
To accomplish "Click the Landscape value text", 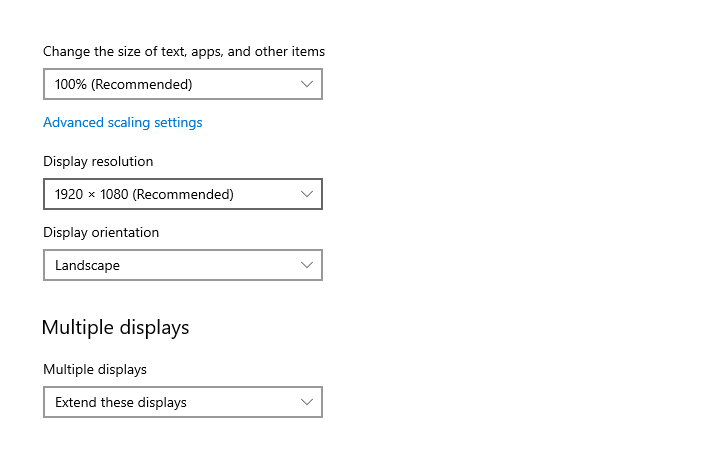I will tap(87, 266).
